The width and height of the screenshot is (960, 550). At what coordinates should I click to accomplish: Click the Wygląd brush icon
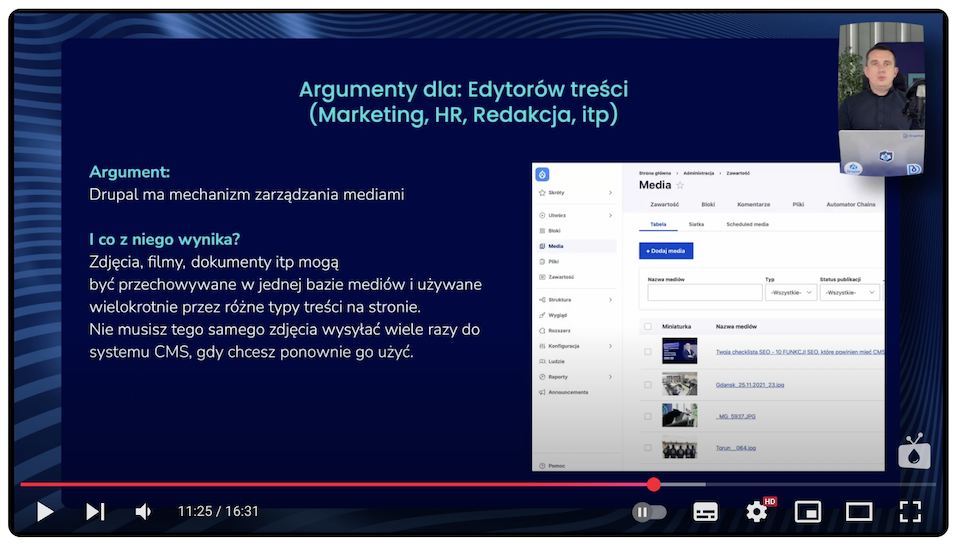(x=542, y=315)
